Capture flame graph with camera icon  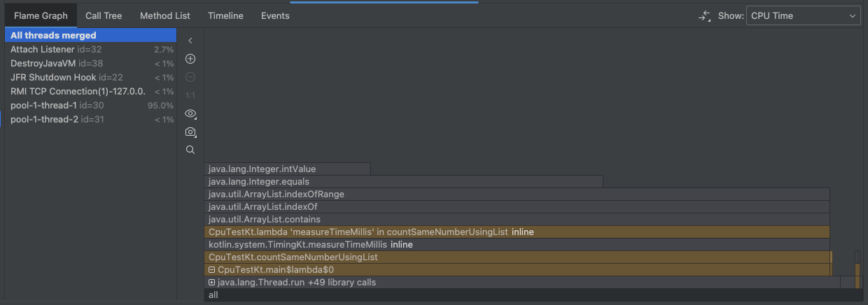[190, 132]
